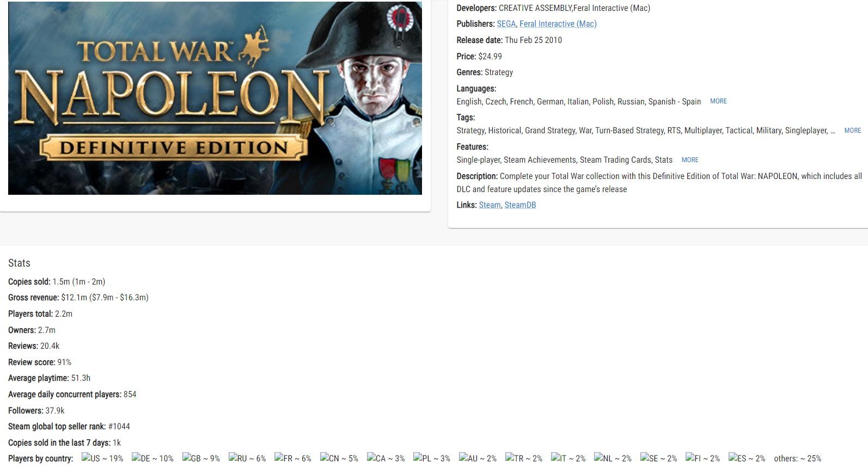Click the 'Players by country:' label
This screenshot has width=868, height=469.
pos(41,459)
